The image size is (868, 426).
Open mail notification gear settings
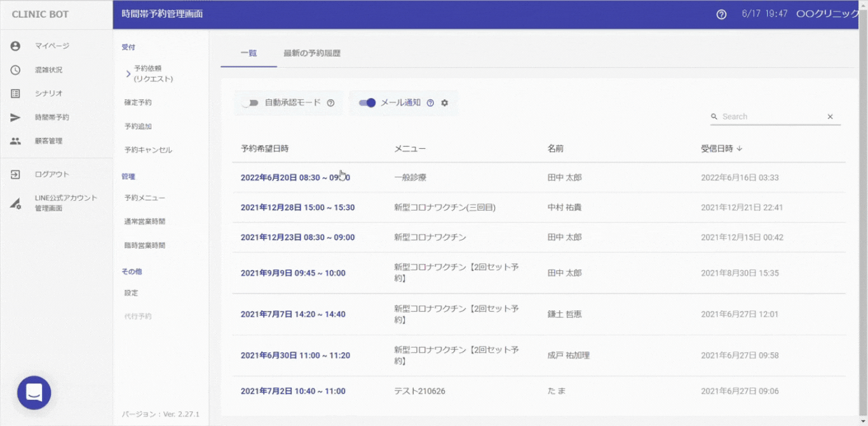tap(445, 103)
